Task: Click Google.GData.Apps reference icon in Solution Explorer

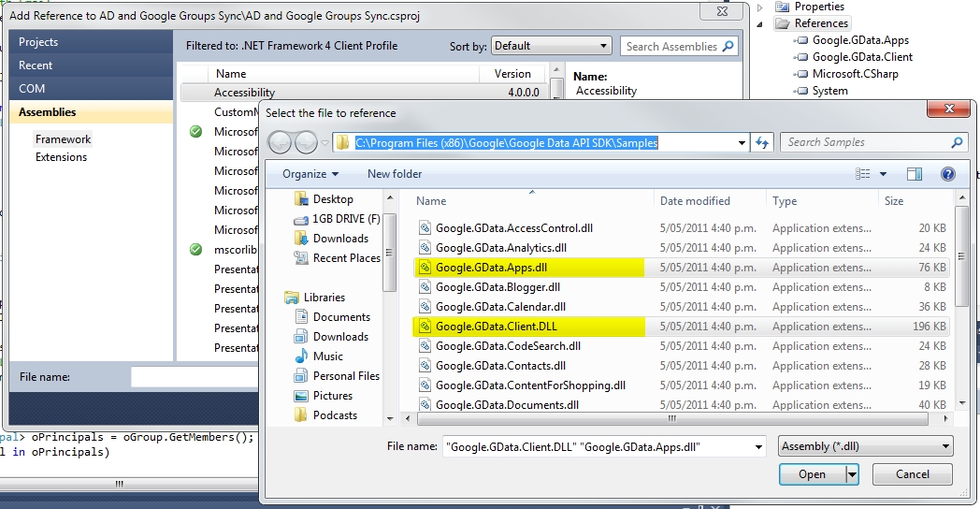Action: [800, 40]
